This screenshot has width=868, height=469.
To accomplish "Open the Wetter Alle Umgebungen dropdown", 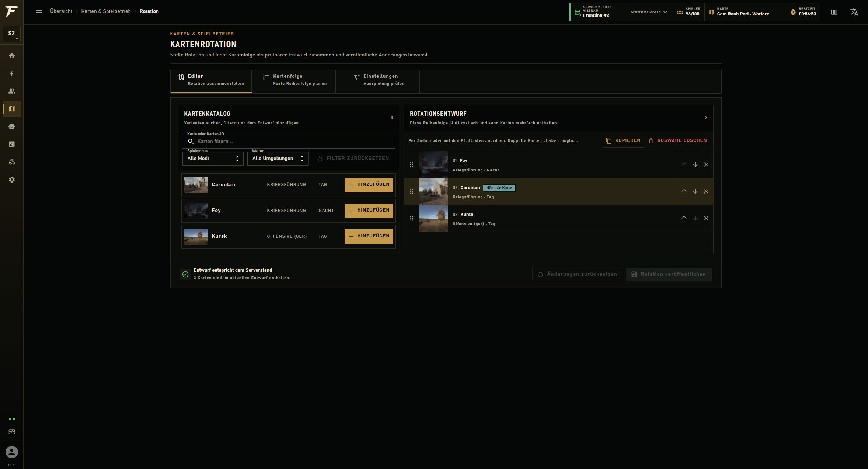I will click(278, 159).
